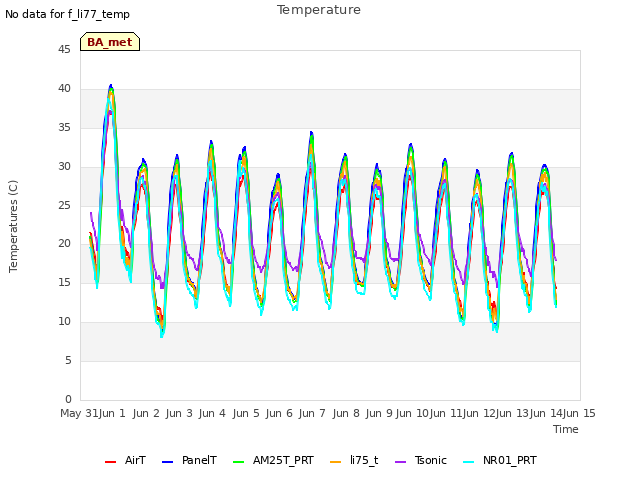Click the purple Tsonic color swatch

(x=400, y=462)
